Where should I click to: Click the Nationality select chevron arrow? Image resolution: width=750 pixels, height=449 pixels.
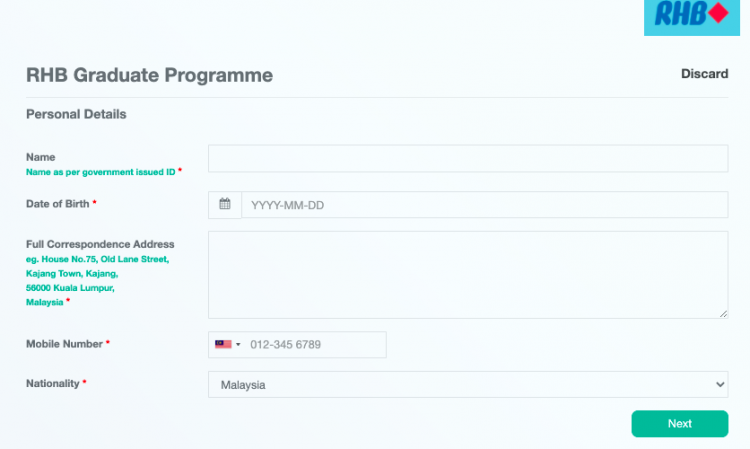pyautogui.click(x=719, y=384)
